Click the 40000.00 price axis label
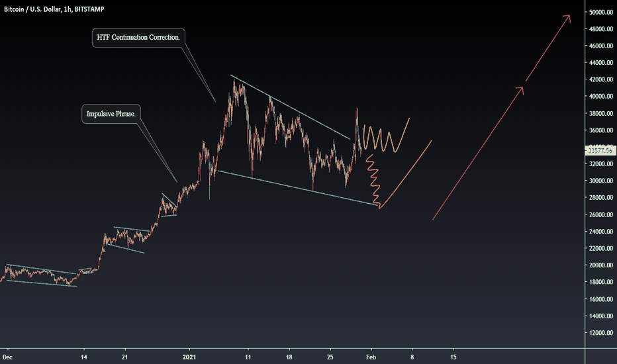 601,97
